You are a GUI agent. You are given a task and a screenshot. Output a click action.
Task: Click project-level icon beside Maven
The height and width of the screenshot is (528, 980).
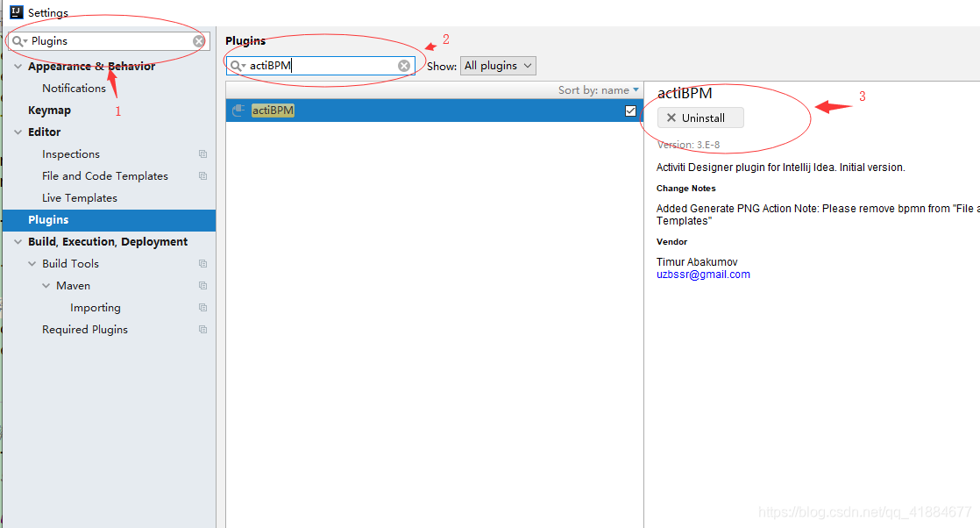tap(203, 285)
